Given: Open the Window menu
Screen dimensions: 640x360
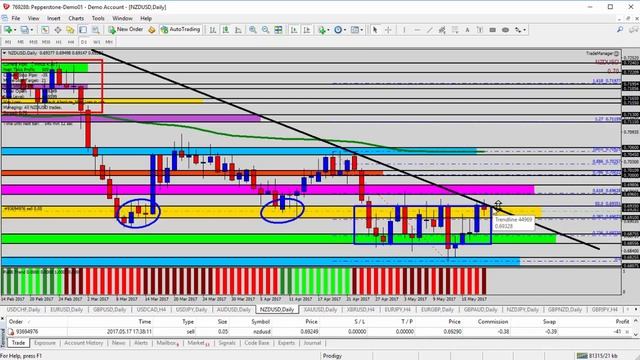Looking at the screenshot, I should point(122,18).
